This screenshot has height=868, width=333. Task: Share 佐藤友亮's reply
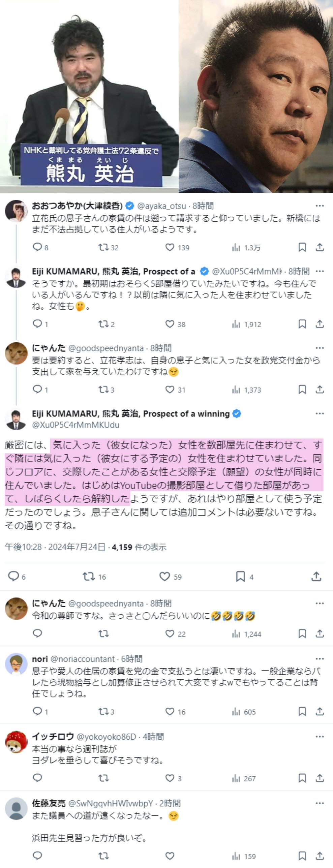click(x=320, y=856)
